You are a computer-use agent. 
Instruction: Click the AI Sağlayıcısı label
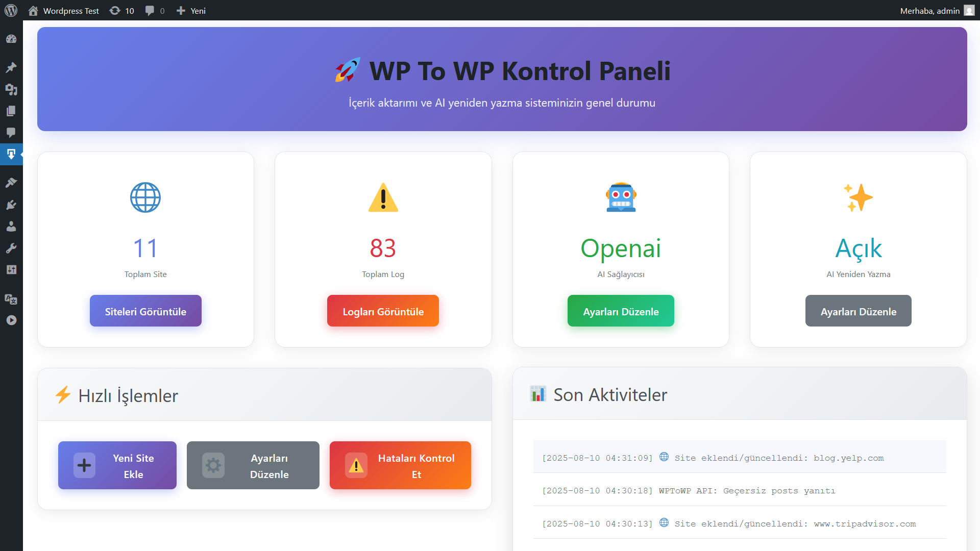tap(621, 274)
